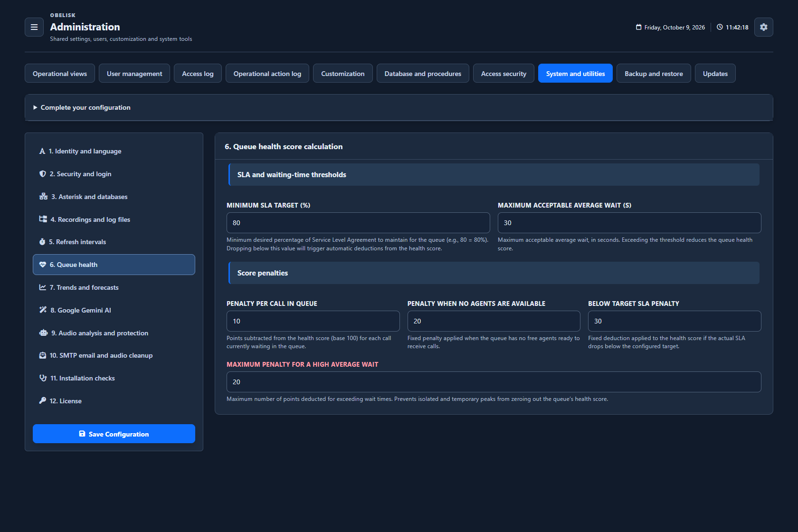Edit the Maximum penalty for high average wait field
The image size is (798, 532).
494,382
